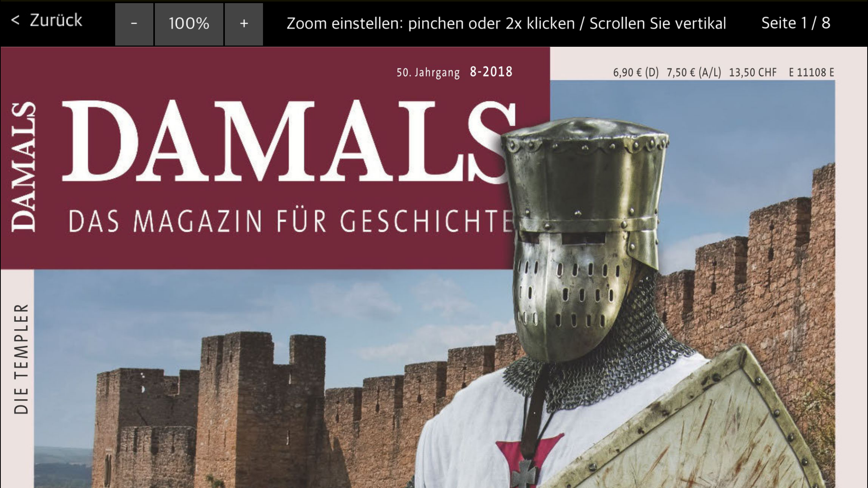This screenshot has height=488, width=868.
Task: Click the 50. Jahrgang label
Action: 428,73
